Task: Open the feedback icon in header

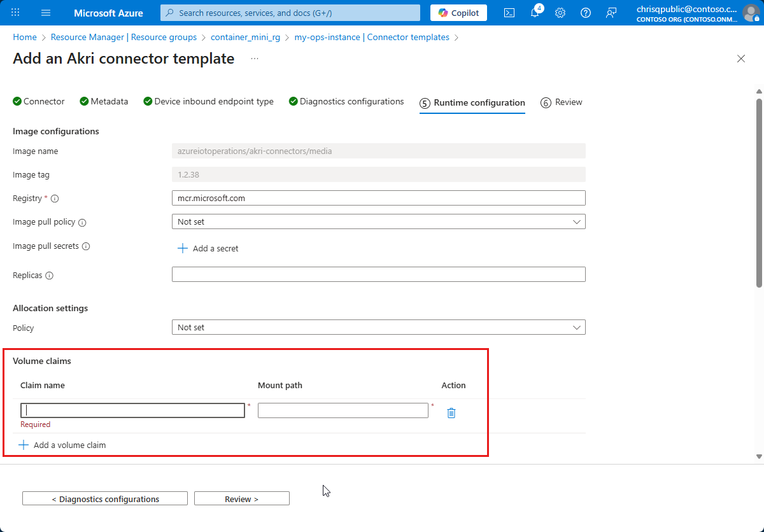Action: (611, 13)
